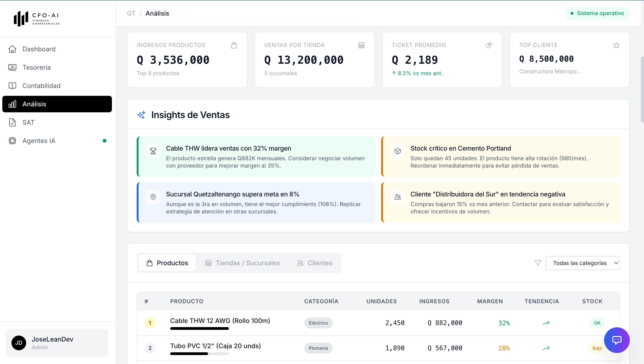Click the store icon on Ventas por Tienda

361,45
